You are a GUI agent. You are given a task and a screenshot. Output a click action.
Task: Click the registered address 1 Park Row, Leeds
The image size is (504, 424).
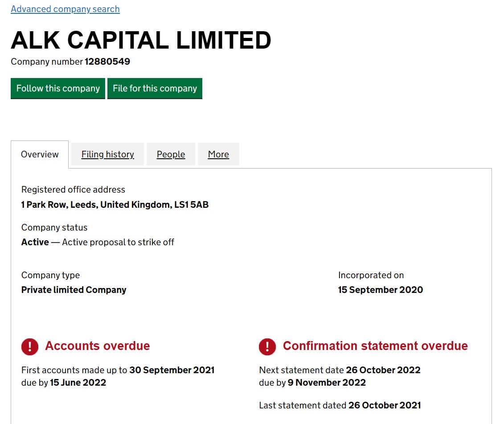pos(115,205)
